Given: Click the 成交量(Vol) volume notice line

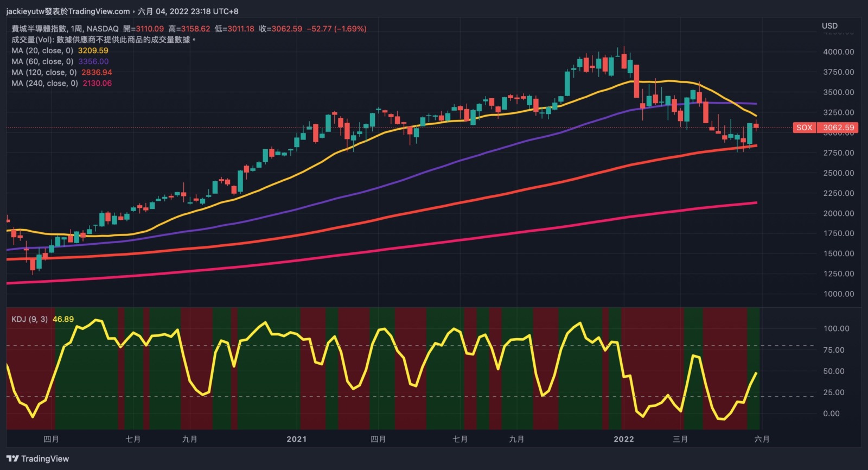Looking at the screenshot, I should coord(103,40).
